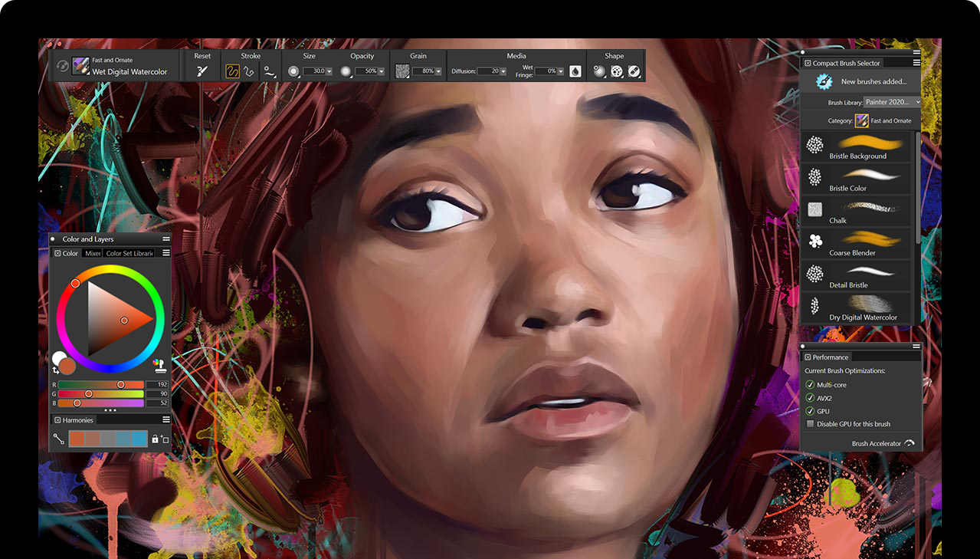Choose the Bristle Color brush
This screenshot has width=980, height=559.
[857, 179]
